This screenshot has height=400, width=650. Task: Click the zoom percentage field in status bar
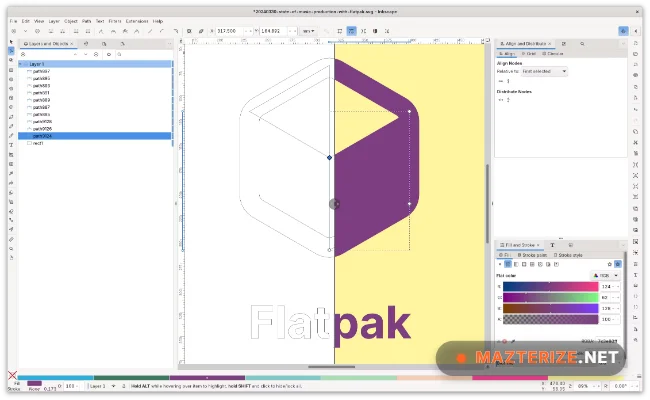click(585, 386)
